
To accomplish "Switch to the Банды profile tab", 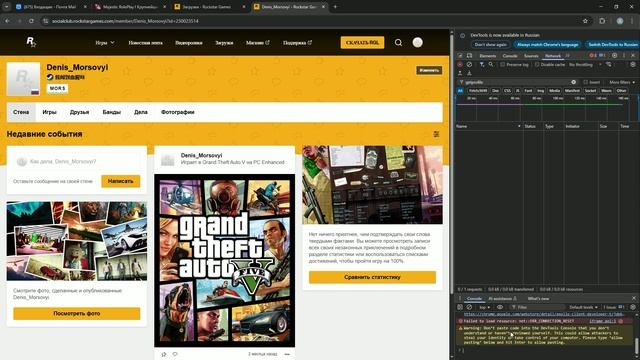I will (x=111, y=112).
